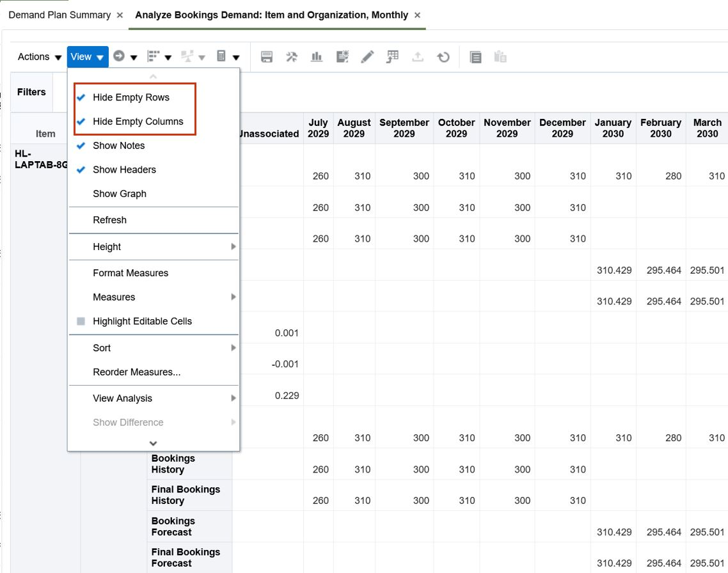Switch to Demand Plan Summary tab

(59, 15)
